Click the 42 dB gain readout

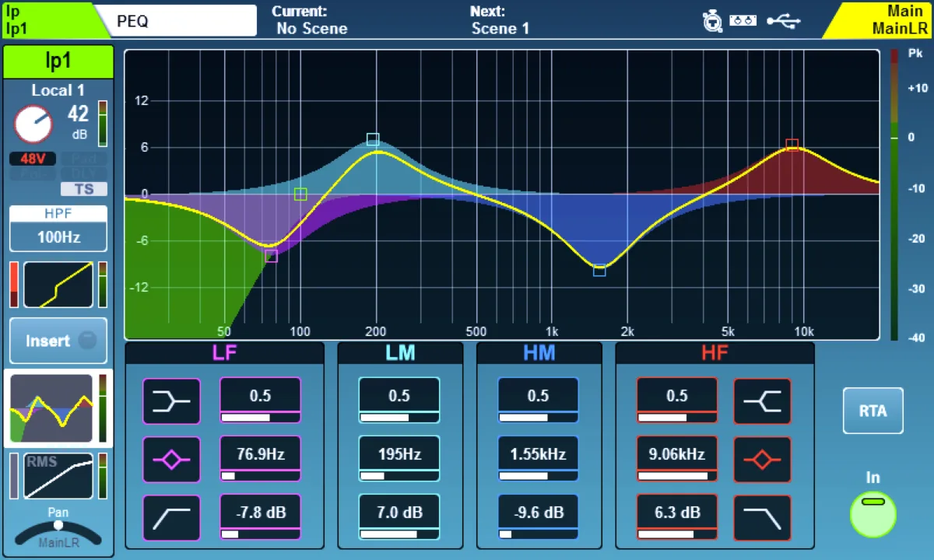pyautogui.click(x=78, y=122)
